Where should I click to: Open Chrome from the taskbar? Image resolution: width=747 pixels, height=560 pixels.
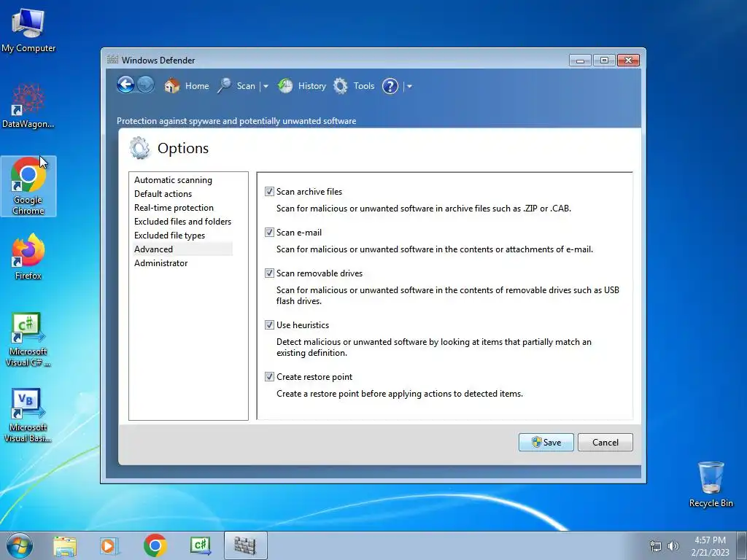155,545
